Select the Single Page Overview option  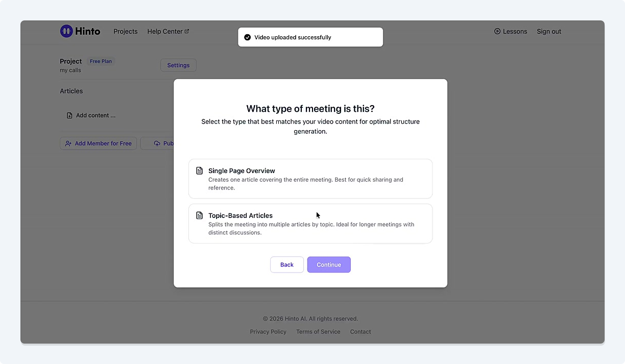(310, 179)
